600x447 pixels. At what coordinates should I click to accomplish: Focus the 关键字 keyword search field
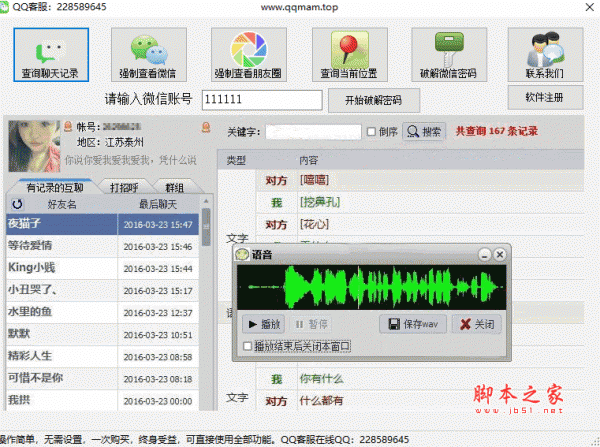(x=313, y=132)
